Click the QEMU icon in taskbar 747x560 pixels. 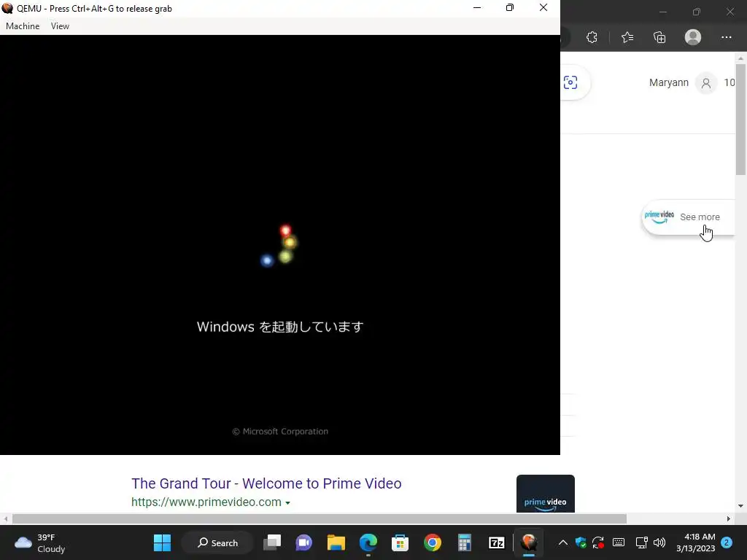tap(529, 542)
